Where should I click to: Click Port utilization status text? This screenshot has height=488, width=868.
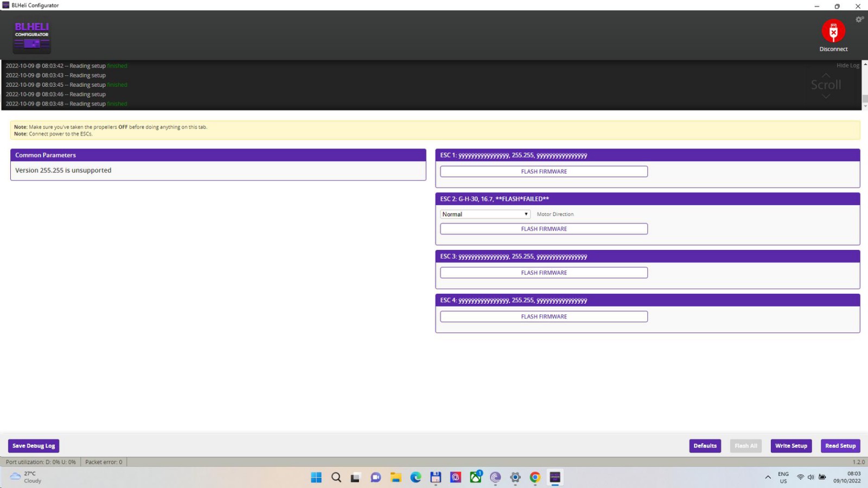tap(41, 462)
